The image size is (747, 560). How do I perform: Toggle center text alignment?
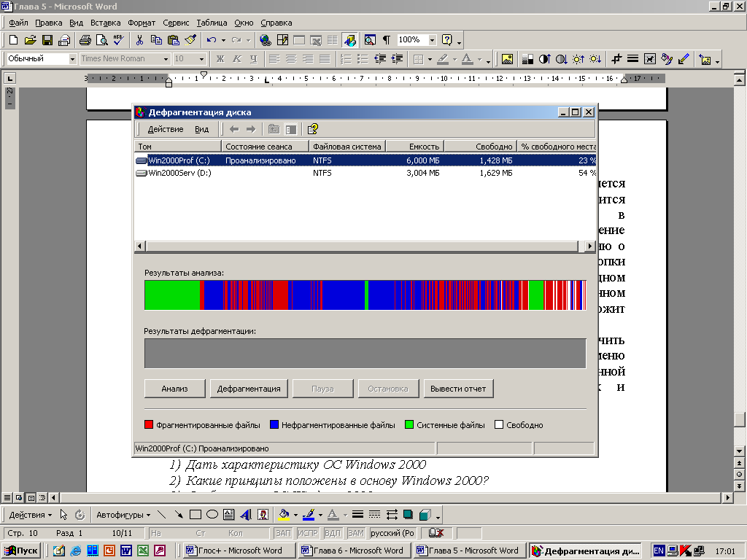[x=291, y=58]
